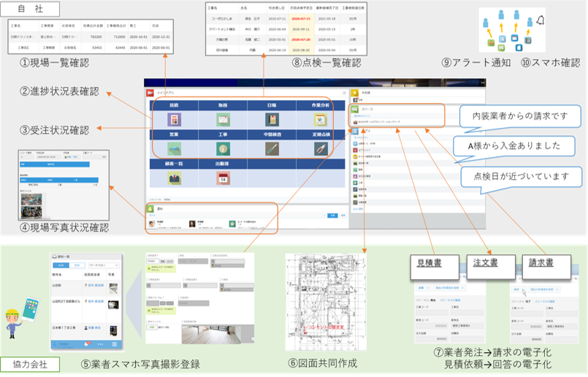Click blue status history link in left order form
This screenshot has width=588, height=377.
[450, 300]
